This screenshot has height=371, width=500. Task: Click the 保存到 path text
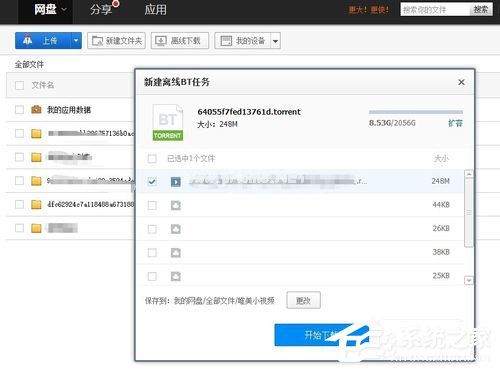point(209,301)
